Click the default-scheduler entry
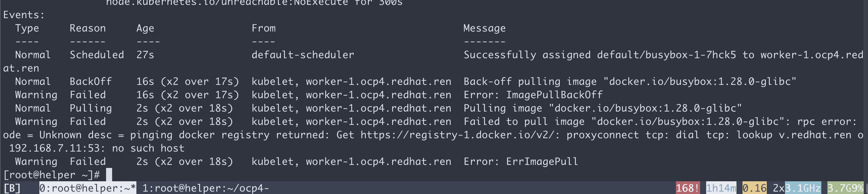 [x=302, y=55]
